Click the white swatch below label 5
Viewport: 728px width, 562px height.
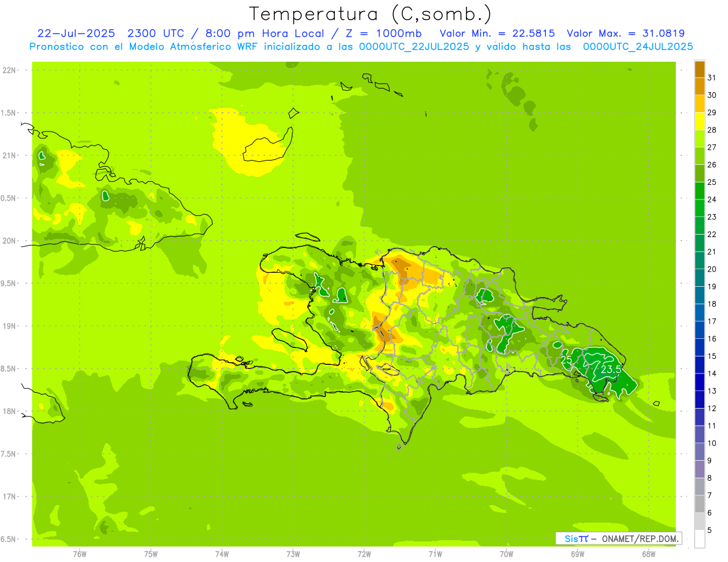click(x=699, y=539)
